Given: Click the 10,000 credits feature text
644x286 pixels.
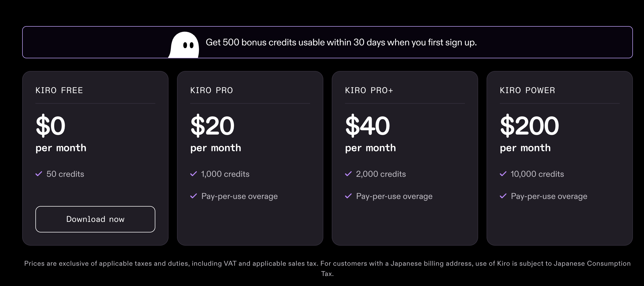Looking at the screenshot, I should pyautogui.click(x=537, y=174).
